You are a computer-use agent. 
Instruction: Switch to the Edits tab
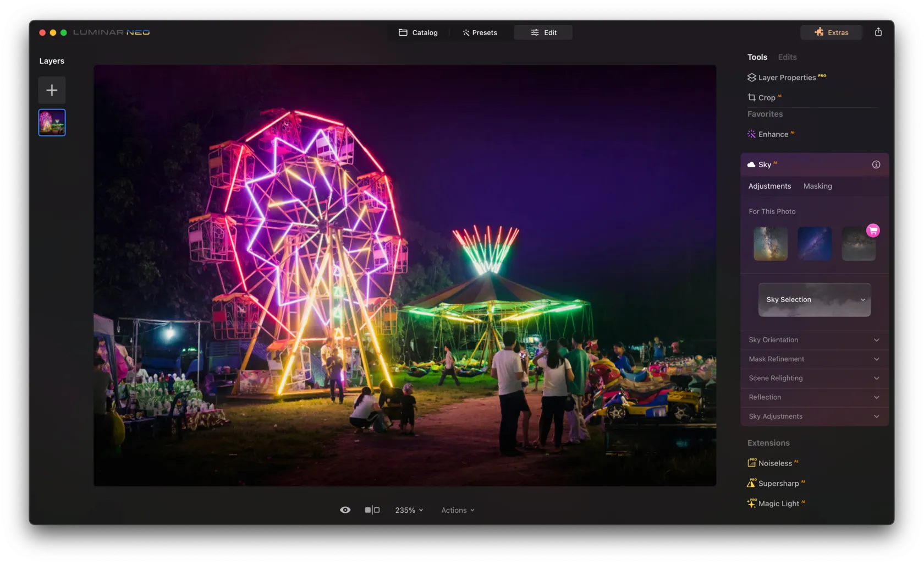coord(787,57)
